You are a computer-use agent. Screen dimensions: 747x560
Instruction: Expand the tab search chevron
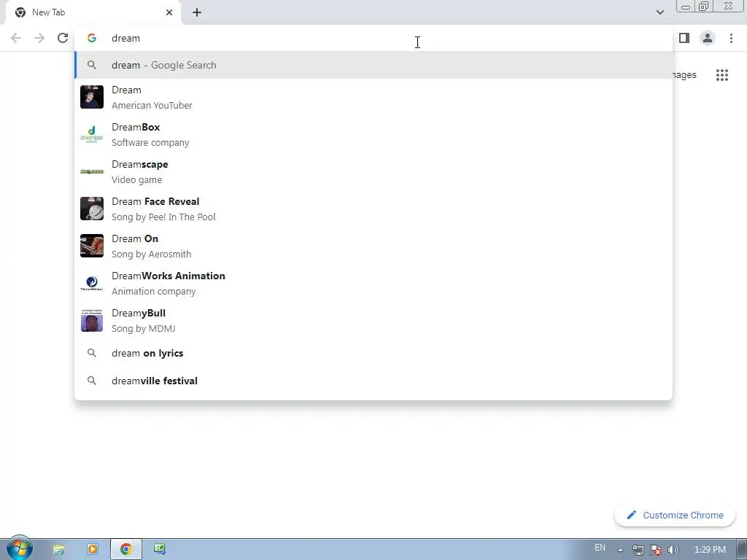point(659,12)
